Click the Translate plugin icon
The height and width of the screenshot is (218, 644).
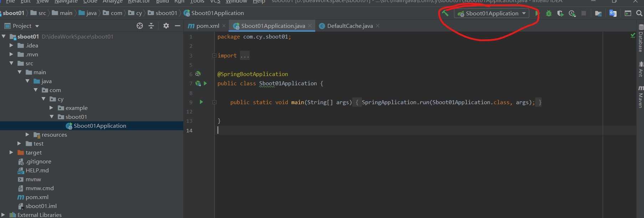pyautogui.click(x=613, y=13)
